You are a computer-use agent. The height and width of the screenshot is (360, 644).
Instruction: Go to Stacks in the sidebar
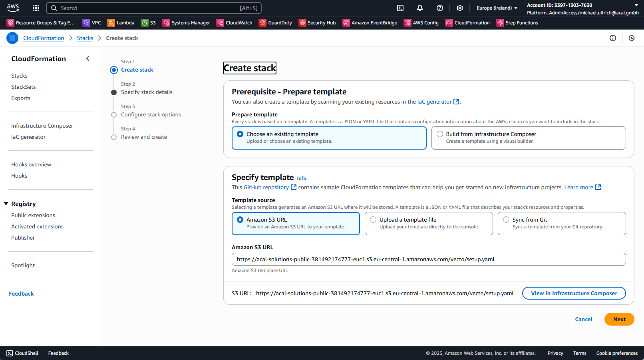pyautogui.click(x=19, y=76)
